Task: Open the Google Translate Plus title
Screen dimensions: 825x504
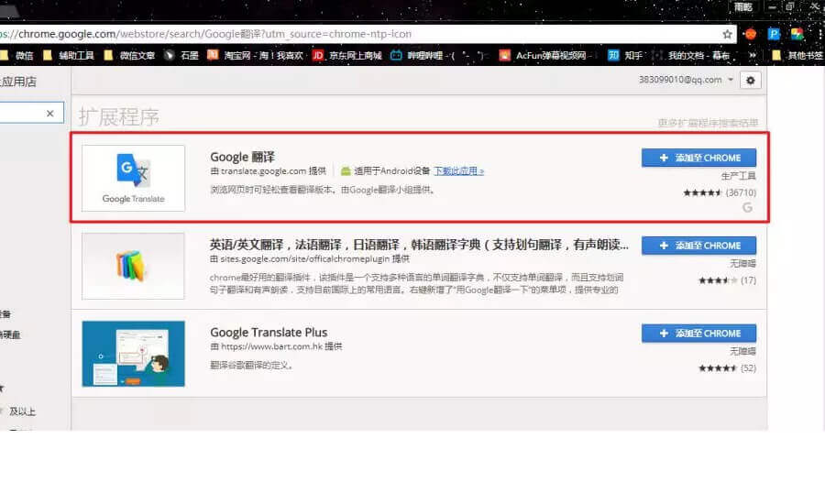Action: 269,333
